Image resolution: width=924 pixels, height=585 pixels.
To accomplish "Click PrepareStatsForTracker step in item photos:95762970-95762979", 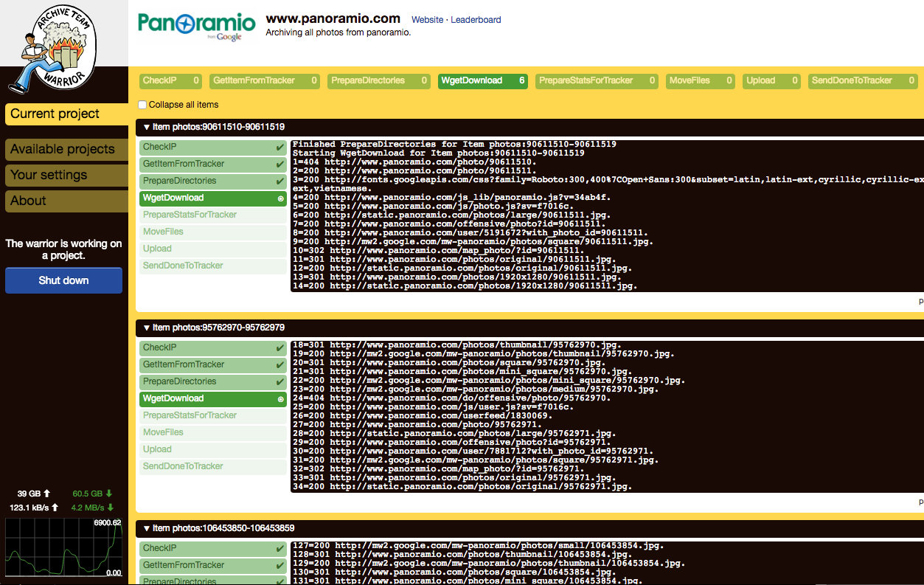I will click(213, 415).
